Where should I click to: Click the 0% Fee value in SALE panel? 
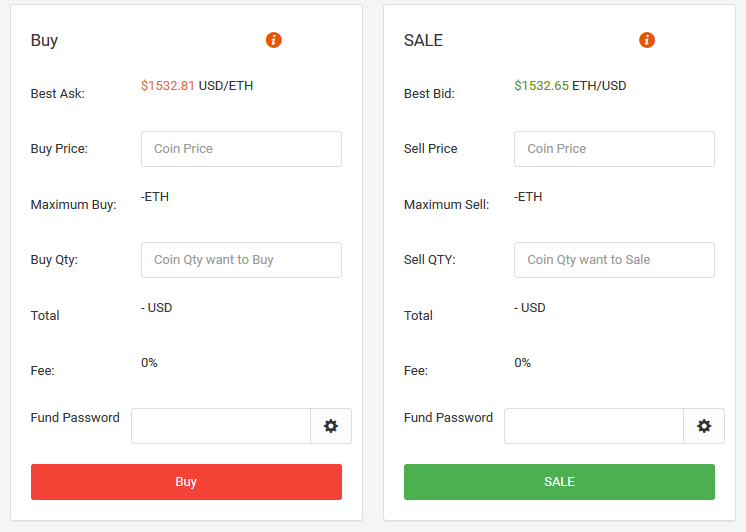(522, 363)
